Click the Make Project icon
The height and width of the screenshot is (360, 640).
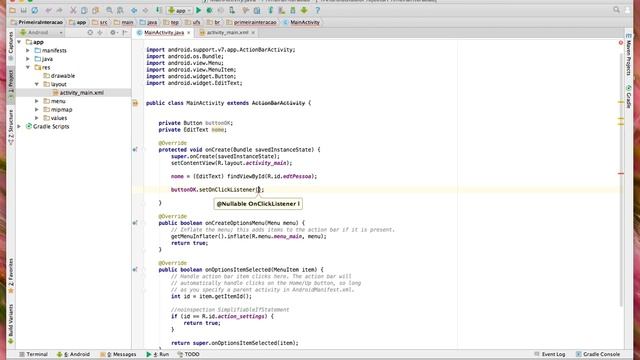pyautogui.click(x=159, y=10)
